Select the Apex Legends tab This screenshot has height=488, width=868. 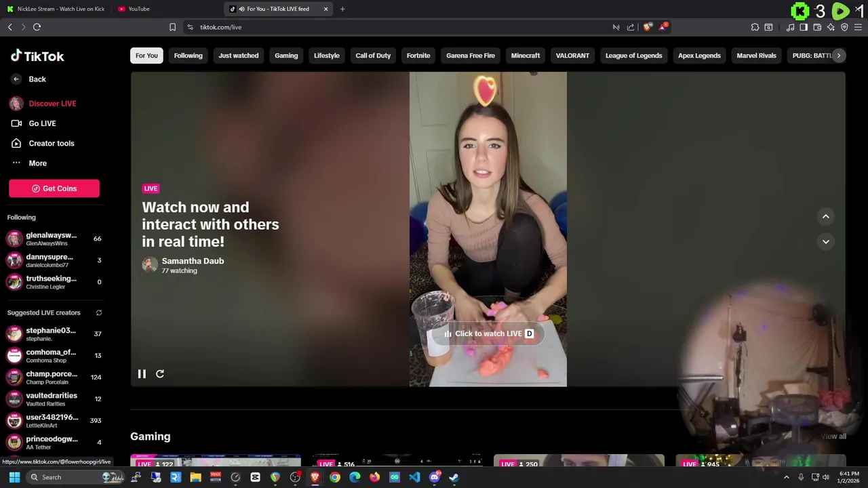point(699,56)
